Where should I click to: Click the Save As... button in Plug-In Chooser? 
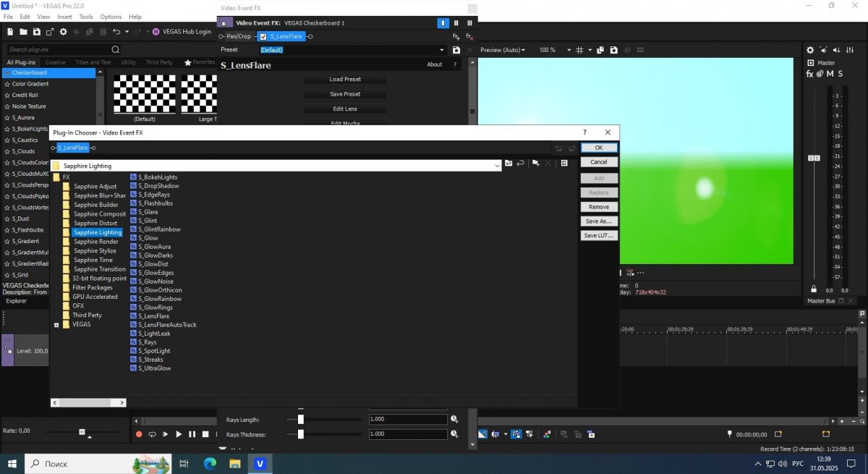599,221
